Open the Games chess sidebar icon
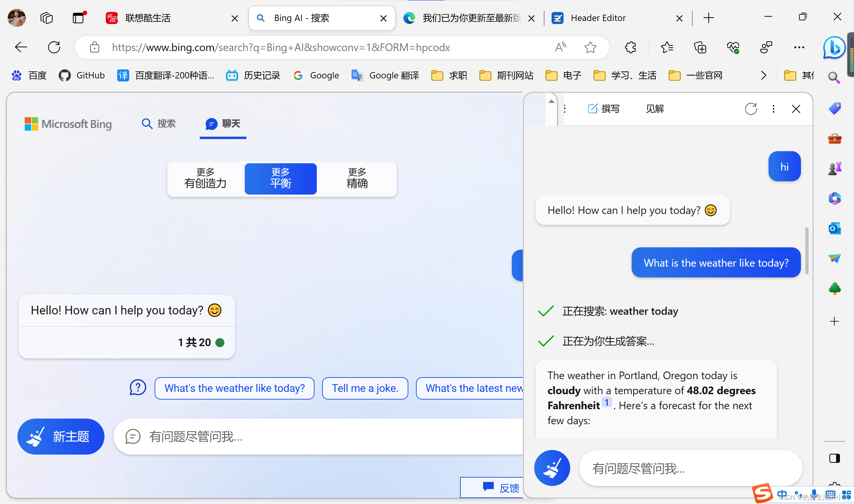The height and width of the screenshot is (504, 854). [835, 168]
